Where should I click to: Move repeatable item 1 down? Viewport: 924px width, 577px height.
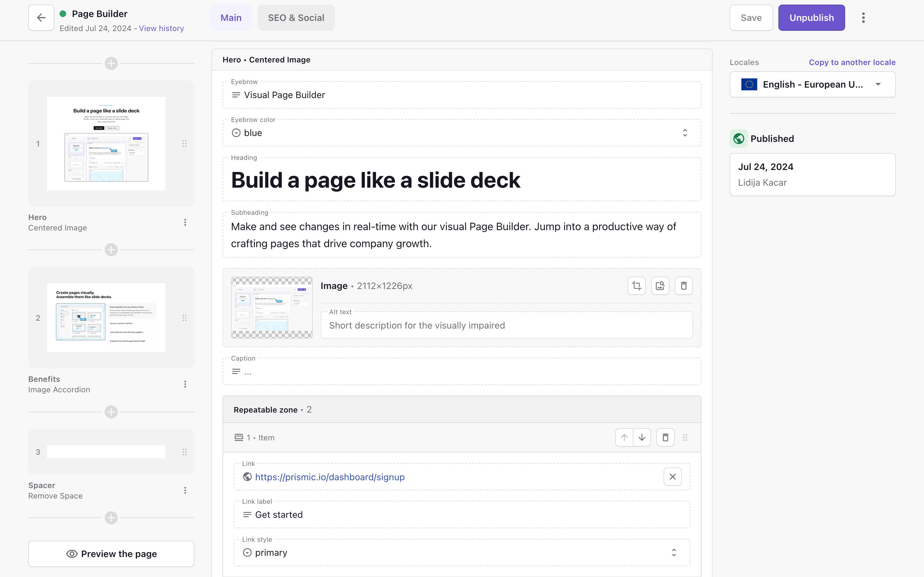[x=642, y=437]
